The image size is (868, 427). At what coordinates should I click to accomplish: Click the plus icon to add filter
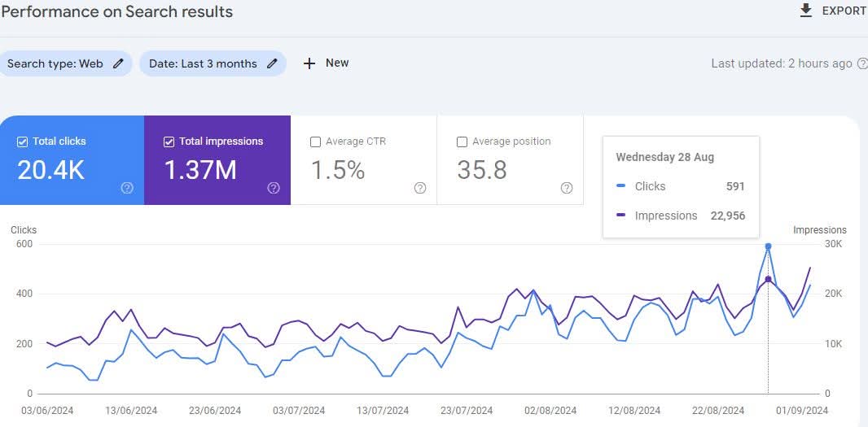[x=309, y=63]
